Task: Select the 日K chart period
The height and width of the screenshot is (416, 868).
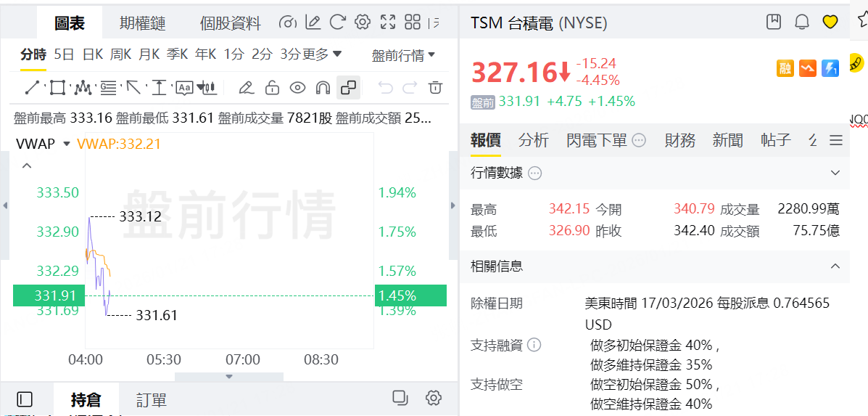Action: [x=92, y=54]
